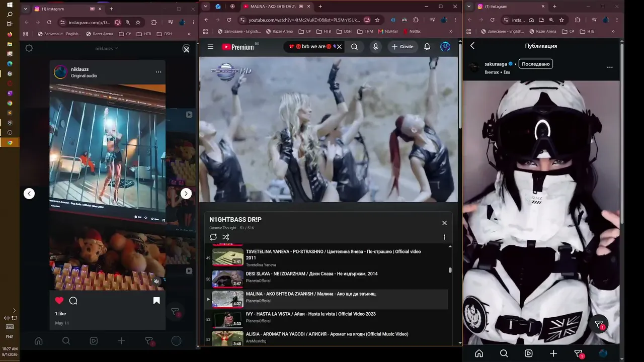Open the three-dot options on the niklauzs post

(x=158, y=72)
